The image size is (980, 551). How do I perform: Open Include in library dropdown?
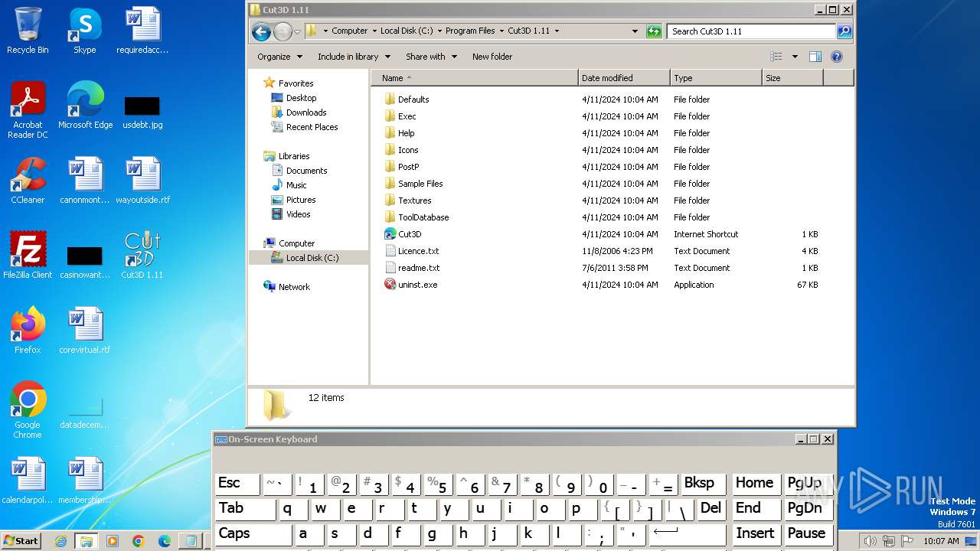coord(354,57)
